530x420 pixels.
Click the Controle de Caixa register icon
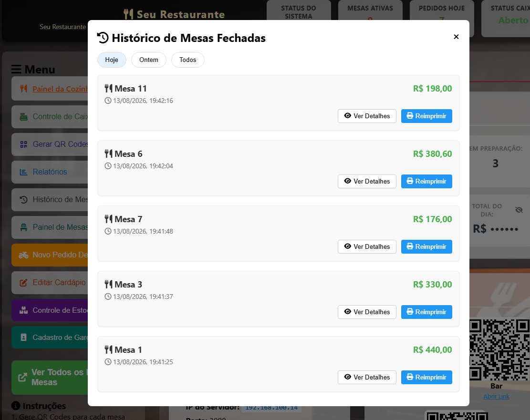click(x=23, y=117)
